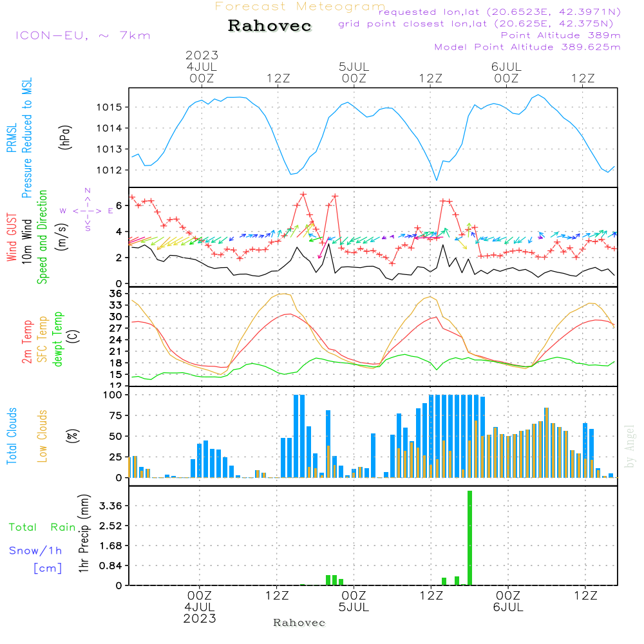Click the bottom '00Z 6JUL' axis label
Image resolution: width=644 pixels, height=644 pixels.
508,601
